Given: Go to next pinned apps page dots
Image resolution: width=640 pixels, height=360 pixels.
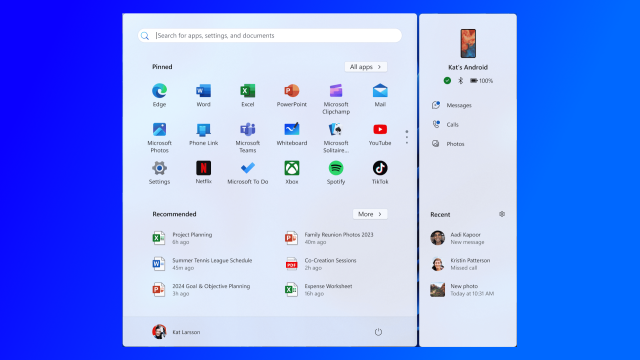Looking at the screenshot, I should (x=407, y=137).
